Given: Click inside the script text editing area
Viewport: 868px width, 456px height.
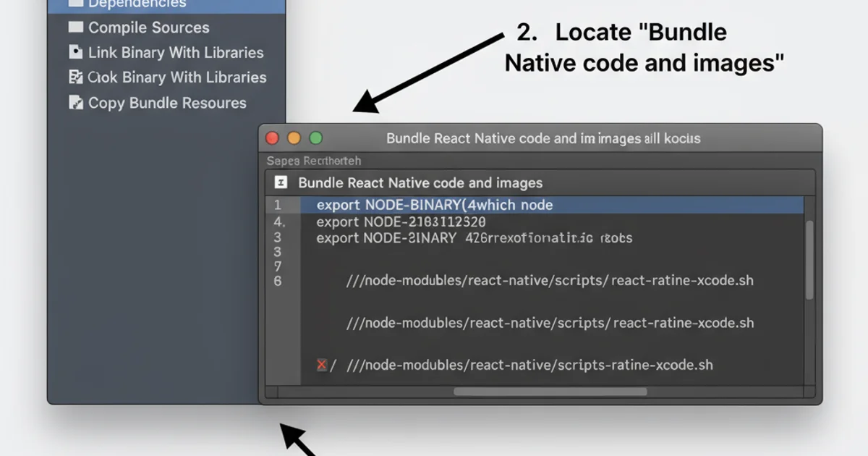Looking at the screenshot, I should click(542, 304).
